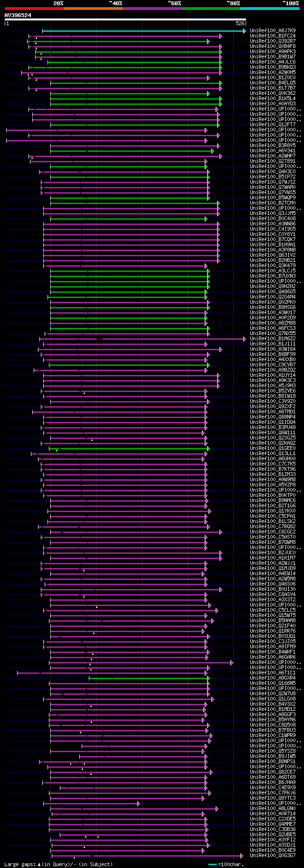The image size is (304, 868).
Task: Select the UniRef100_B9B1W7 entry
Action: tap(273, 57)
